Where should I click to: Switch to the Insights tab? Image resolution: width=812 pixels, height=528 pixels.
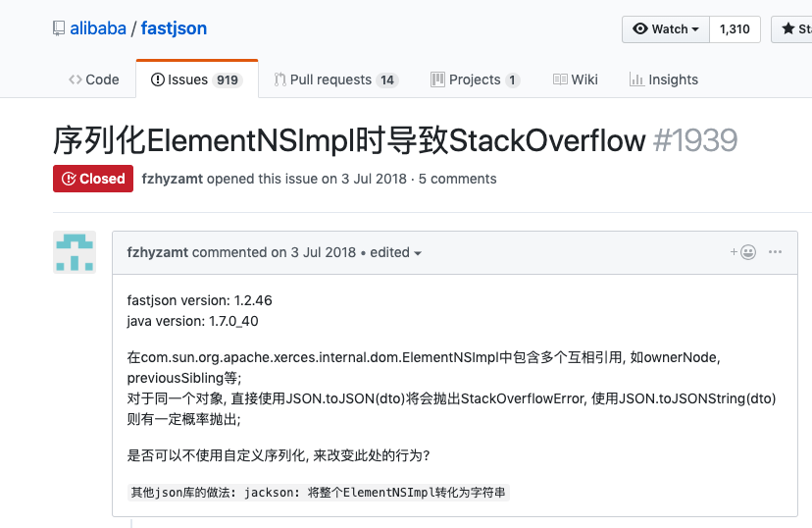point(663,79)
